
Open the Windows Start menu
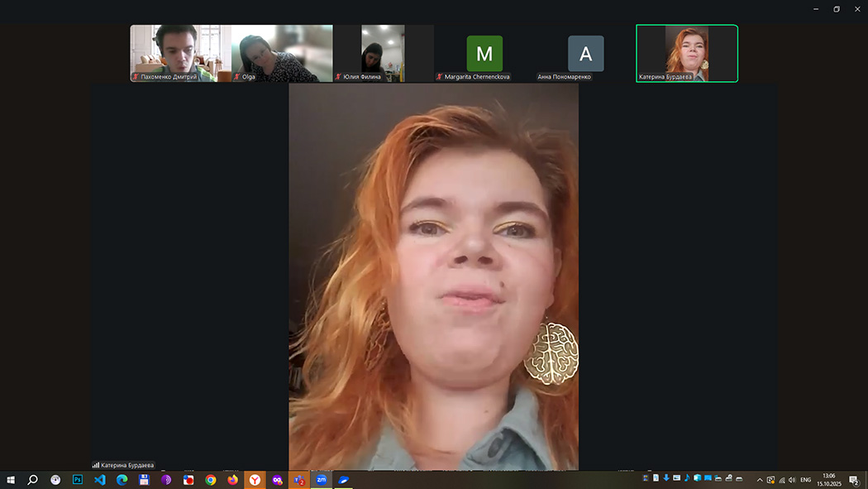[11, 480]
